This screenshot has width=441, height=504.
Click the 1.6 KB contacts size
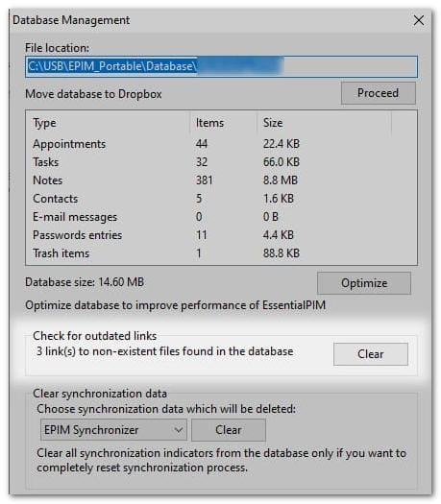tap(279, 199)
